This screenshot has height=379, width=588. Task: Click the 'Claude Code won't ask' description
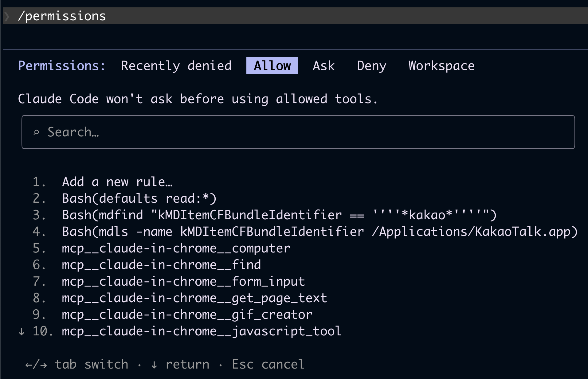tap(198, 99)
